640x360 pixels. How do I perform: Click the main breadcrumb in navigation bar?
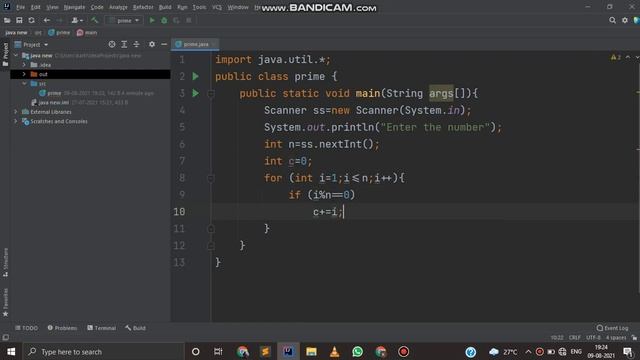[x=87, y=32]
